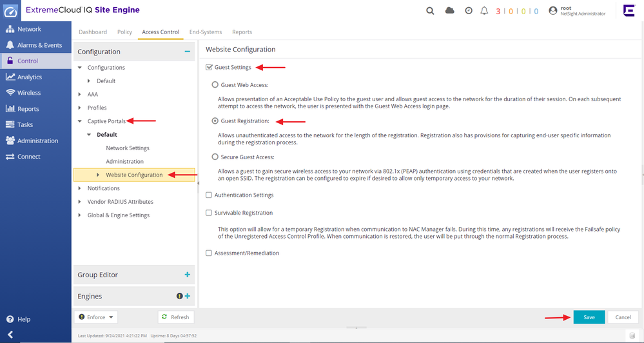Collapse the Configurations tree node
644x343 pixels.
(x=80, y=67)
